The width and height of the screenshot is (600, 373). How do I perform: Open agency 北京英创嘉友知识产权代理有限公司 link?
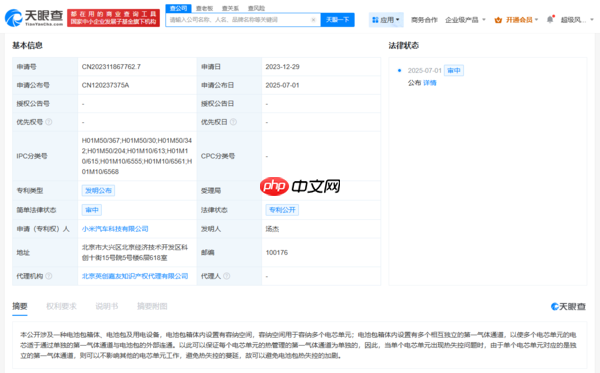point(135,276)
